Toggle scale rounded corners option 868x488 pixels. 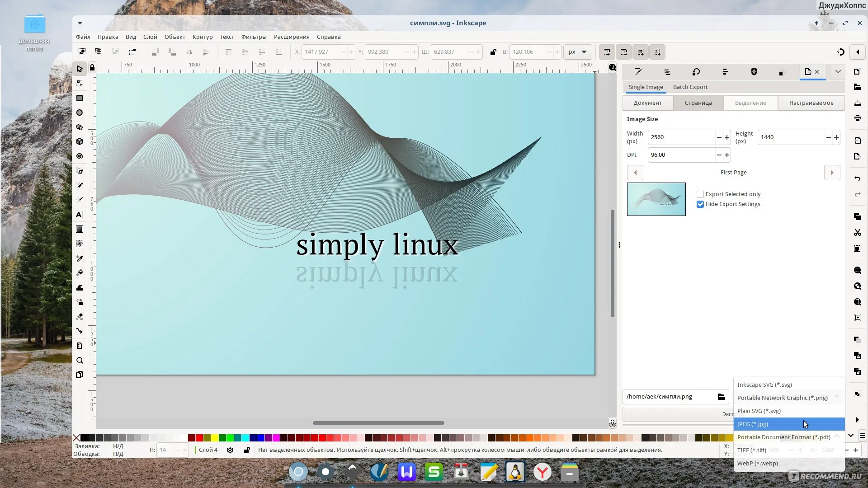(x=624, y=52)
